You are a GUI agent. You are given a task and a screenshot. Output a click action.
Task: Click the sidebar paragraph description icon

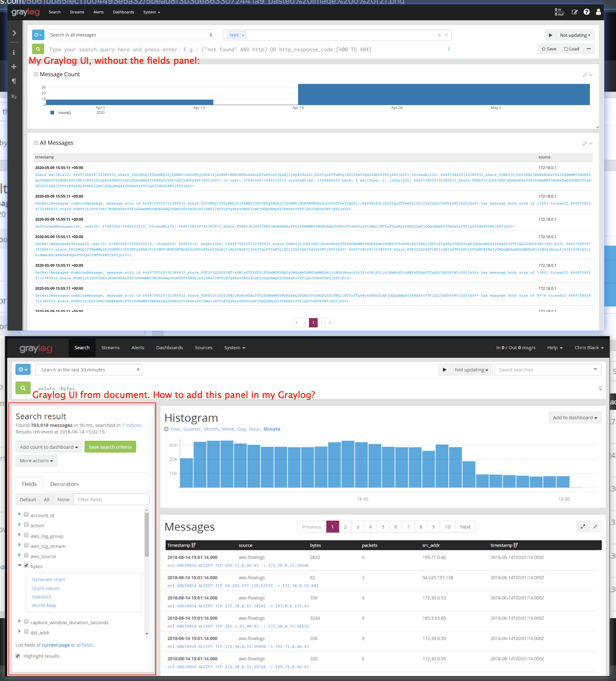pos(14,81)
